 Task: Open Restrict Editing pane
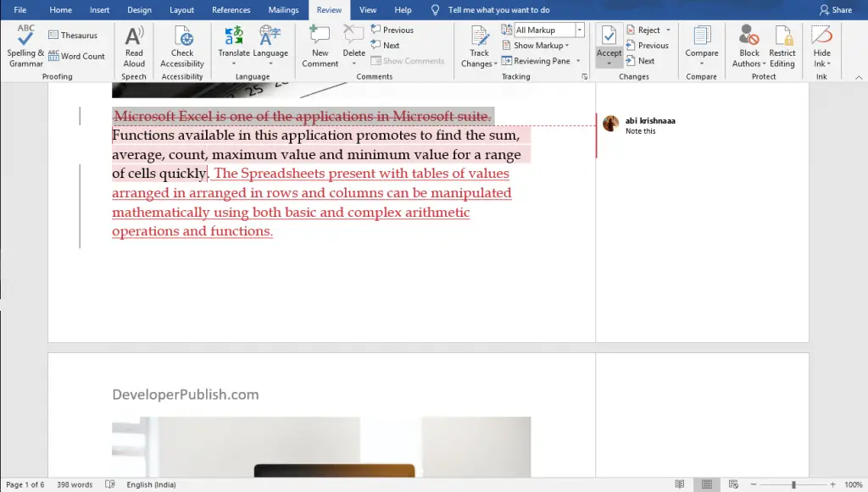(x=782, y=46)
